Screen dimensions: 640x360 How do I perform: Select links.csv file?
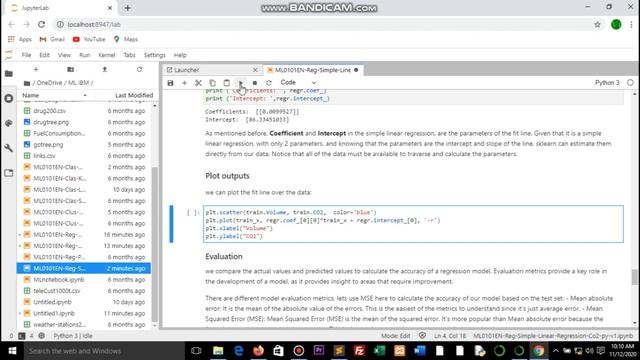[84, 156]
